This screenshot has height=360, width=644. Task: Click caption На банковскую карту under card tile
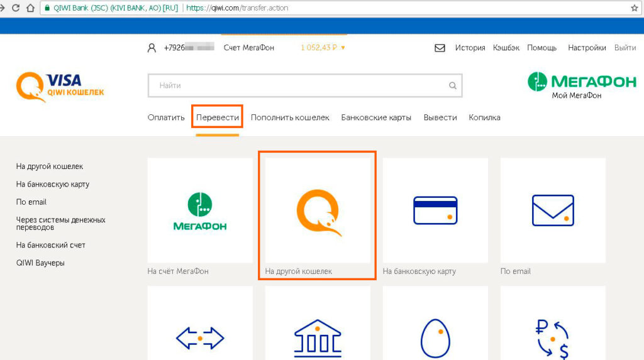coord(419,271)
